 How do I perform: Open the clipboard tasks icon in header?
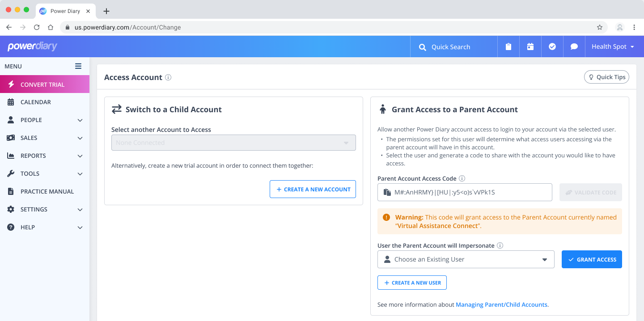point(508,47)
